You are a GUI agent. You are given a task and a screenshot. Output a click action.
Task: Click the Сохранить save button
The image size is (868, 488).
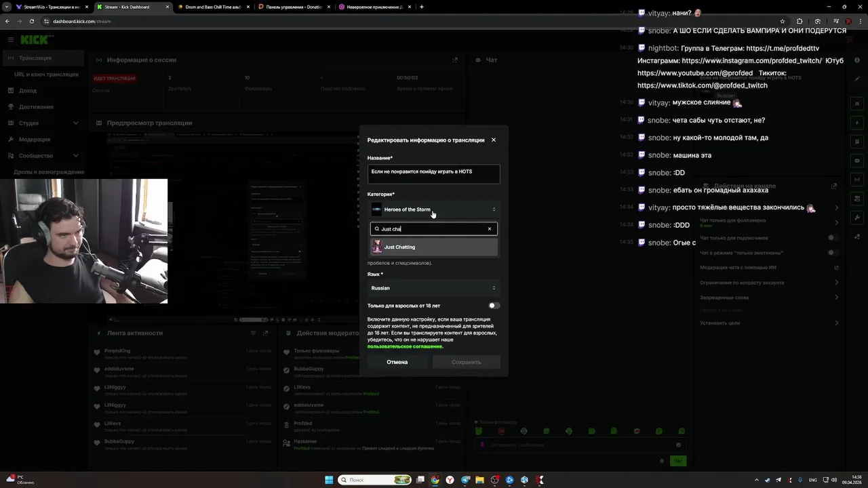tap(467, 362)
